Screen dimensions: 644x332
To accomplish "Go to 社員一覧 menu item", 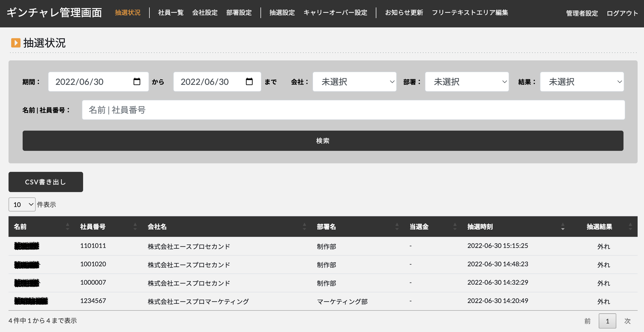I will pos(171,13).
